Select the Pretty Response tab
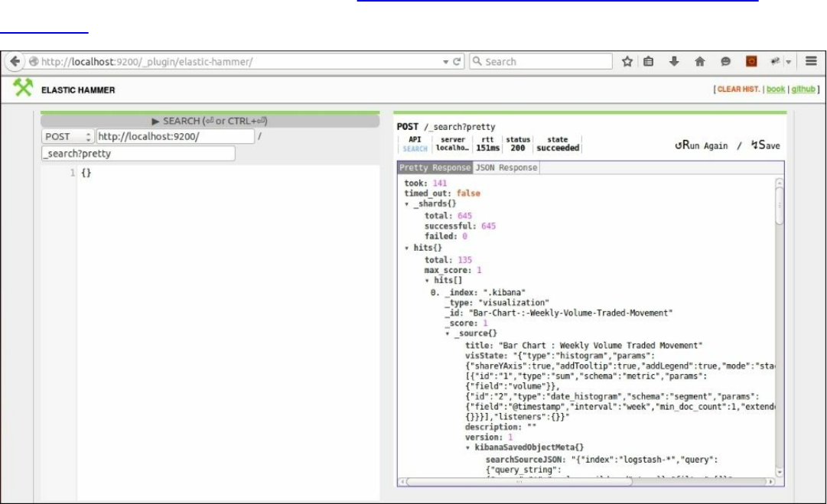827x504 pixels. [435, 167]
